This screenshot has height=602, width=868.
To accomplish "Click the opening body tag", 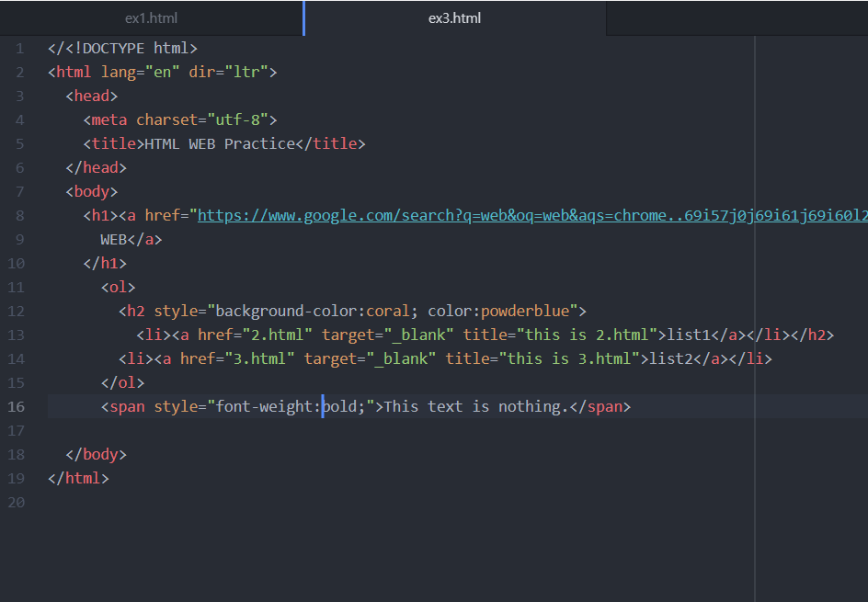I will tap(92, 191).
